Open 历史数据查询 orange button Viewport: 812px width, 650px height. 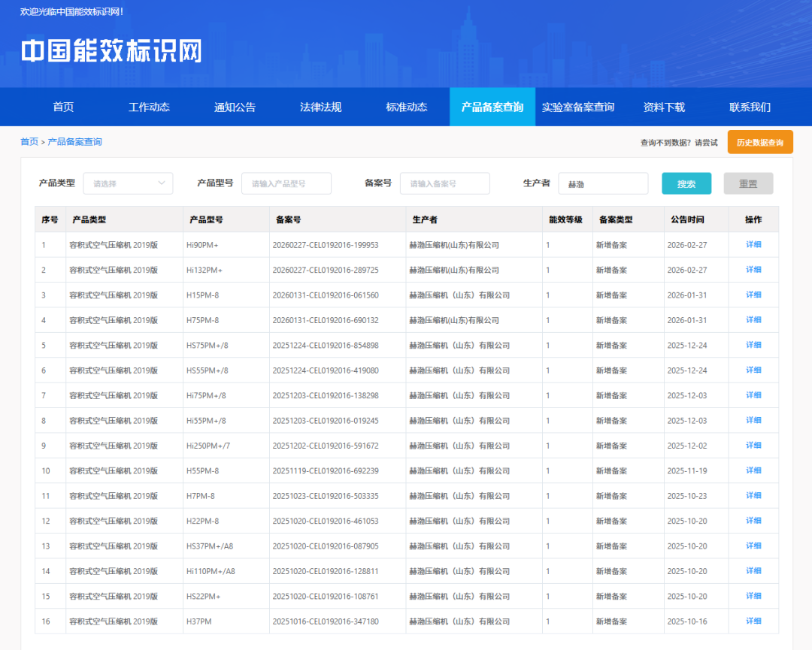[x=760, y=142]
